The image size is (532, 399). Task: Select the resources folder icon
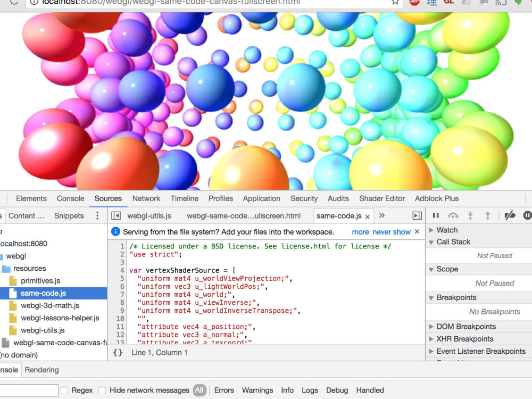click(6, 269)
